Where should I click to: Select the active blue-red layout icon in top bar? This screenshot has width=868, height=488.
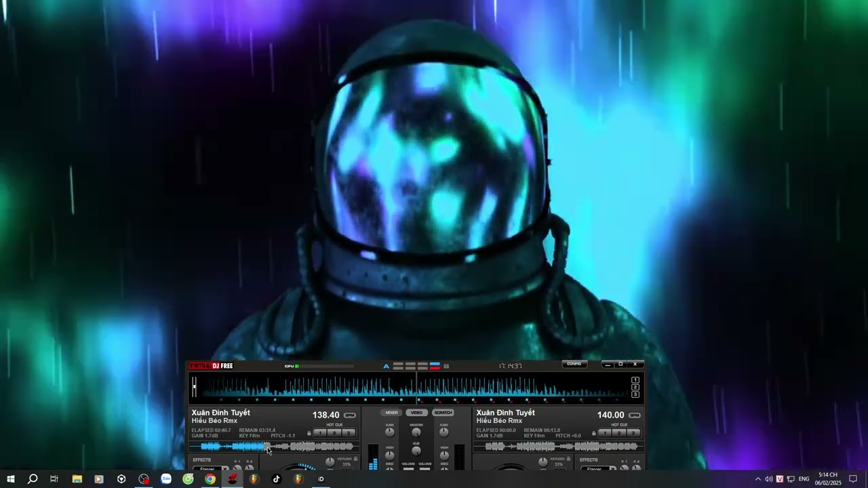tap(435, 366)
